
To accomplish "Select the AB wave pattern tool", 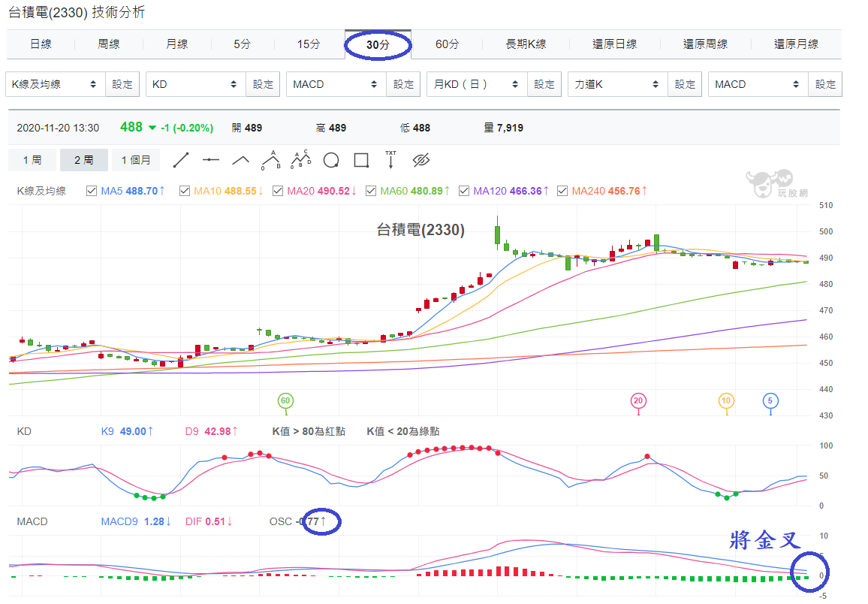I will pos(271,160).
